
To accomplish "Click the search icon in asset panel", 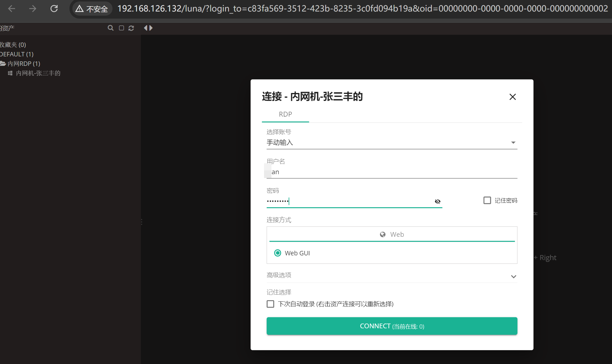I will (x=110, y=28).
